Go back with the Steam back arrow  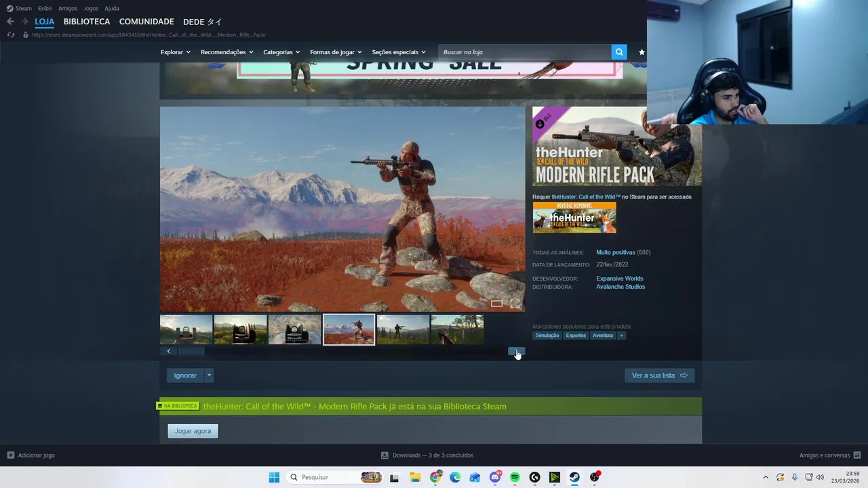[10, 22]
